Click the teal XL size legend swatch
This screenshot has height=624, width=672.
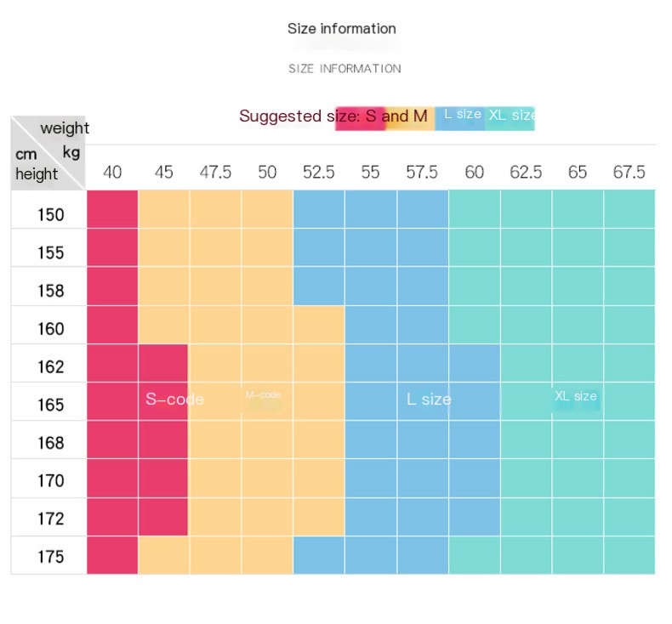510,119
